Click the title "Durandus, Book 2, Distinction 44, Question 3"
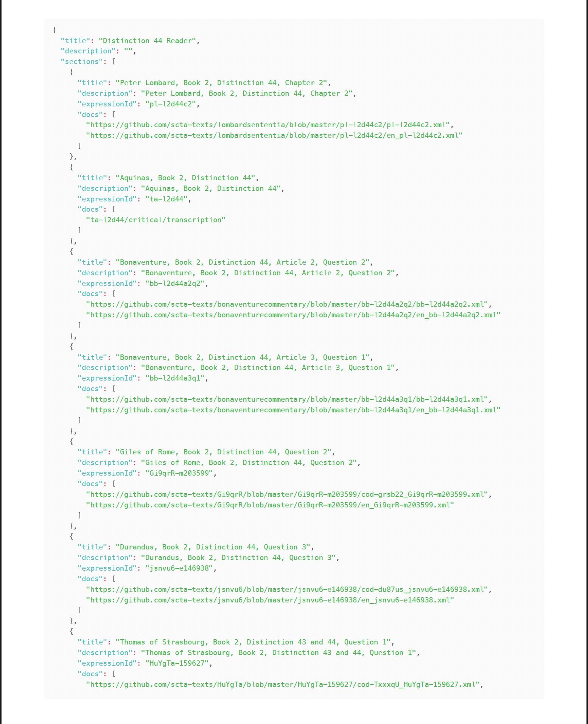 pos(213,547)
